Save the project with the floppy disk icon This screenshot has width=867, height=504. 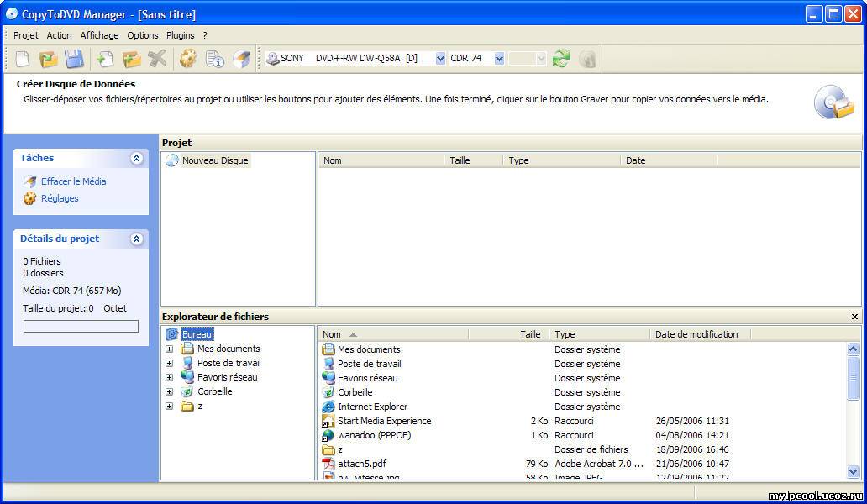pos(75,59)
